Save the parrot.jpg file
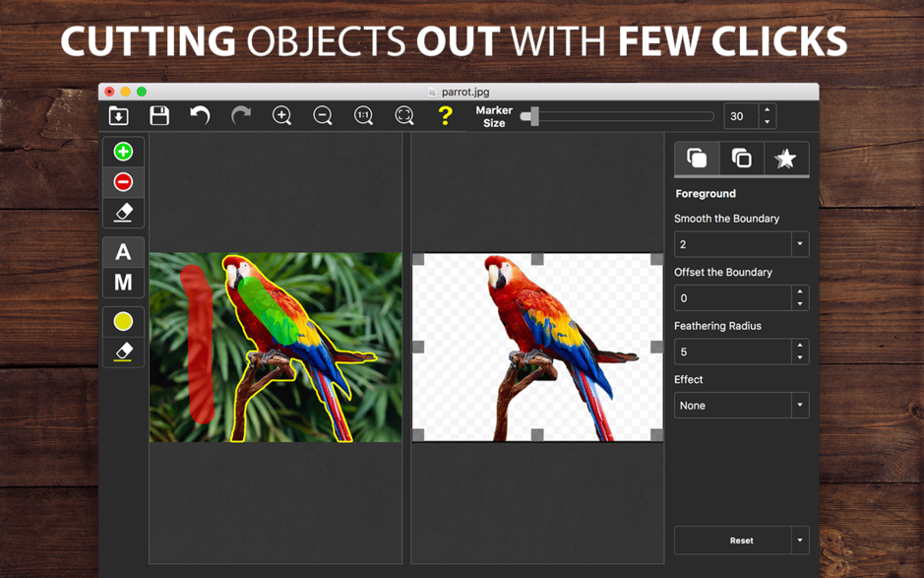This screenshot has height=578, width=924. [158, 115]
